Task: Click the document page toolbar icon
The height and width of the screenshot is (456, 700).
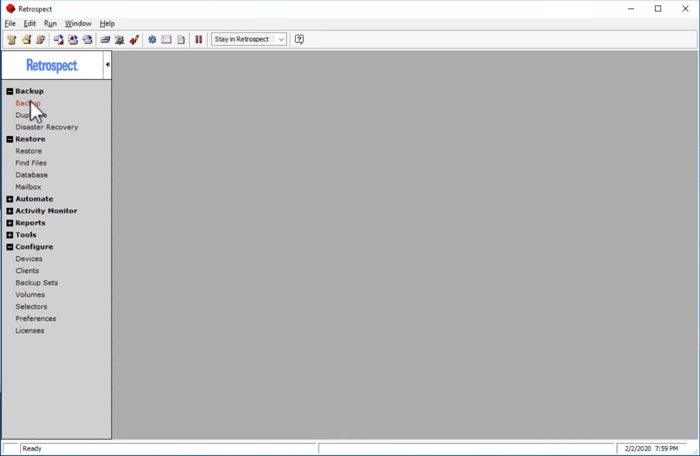Action: [x=181, y=39]
